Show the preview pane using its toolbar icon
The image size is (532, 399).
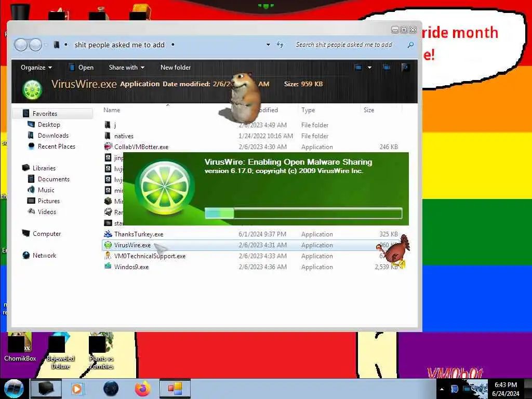[x=387, y=67]
